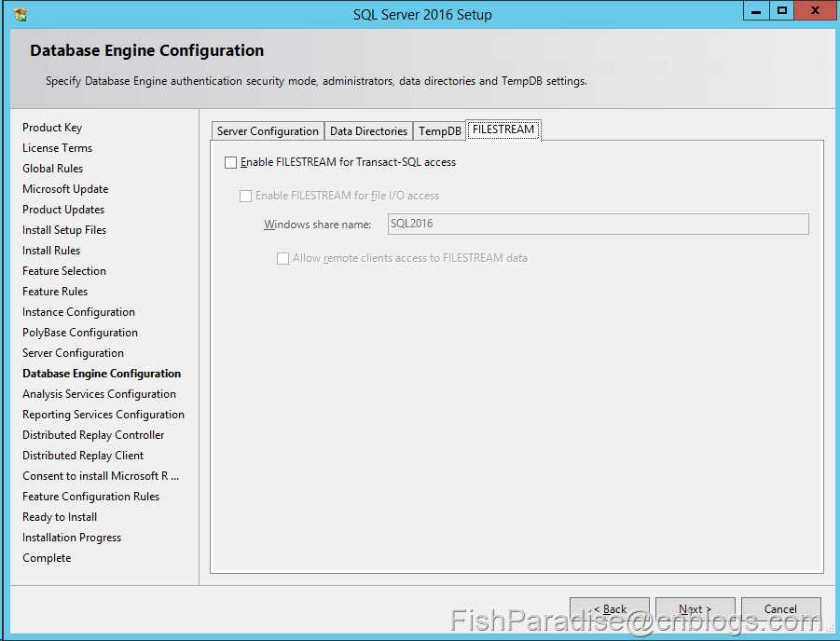This screenshot has height=641, width=840.
Task: Select Instance Configuration step
Action: pos(78,312)
